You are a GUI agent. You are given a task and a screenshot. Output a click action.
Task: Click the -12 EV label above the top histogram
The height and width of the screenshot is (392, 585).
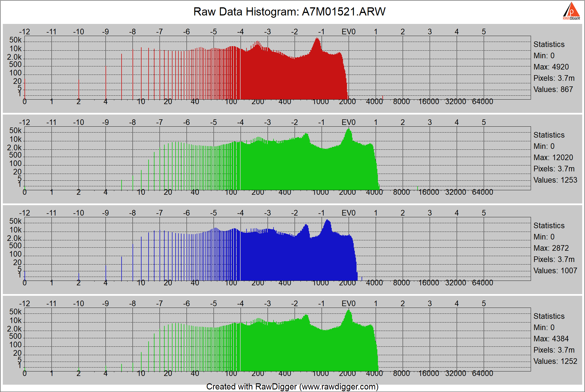tap(24, 32)
